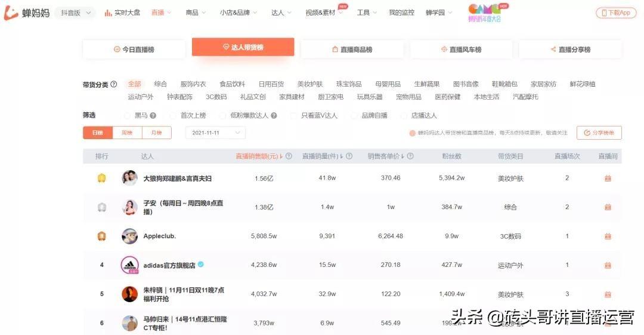
Task: Expand the 直播 navigation menu
Action: [x=162, y=13]
